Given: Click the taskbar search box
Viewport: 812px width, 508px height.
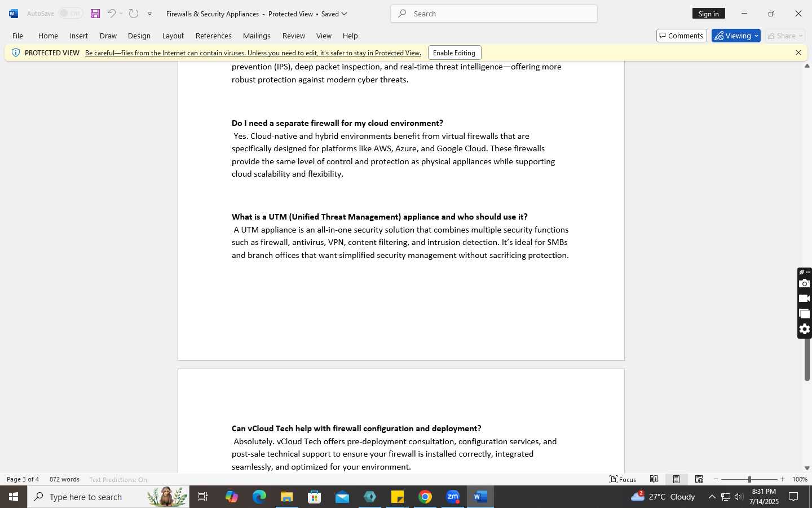Looking at the screenshot, I should pyautogui.click(x=108, y=497).
